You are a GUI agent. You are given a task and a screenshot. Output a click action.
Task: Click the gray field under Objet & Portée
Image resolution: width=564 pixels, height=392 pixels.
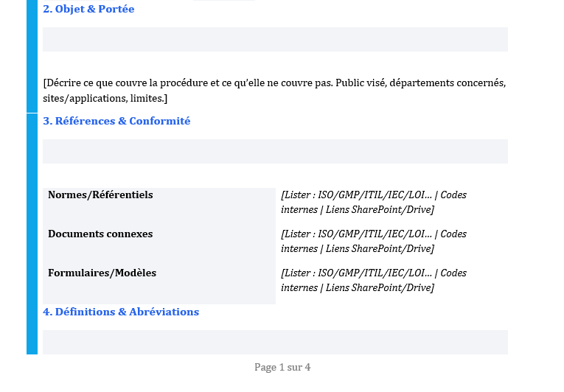(275, 39)
